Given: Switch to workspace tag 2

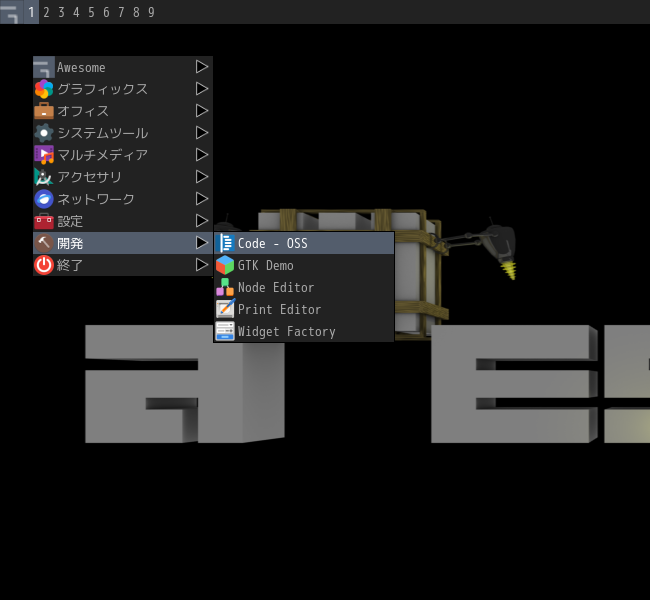Looking at the screenshot, I should tap(46, 12).
